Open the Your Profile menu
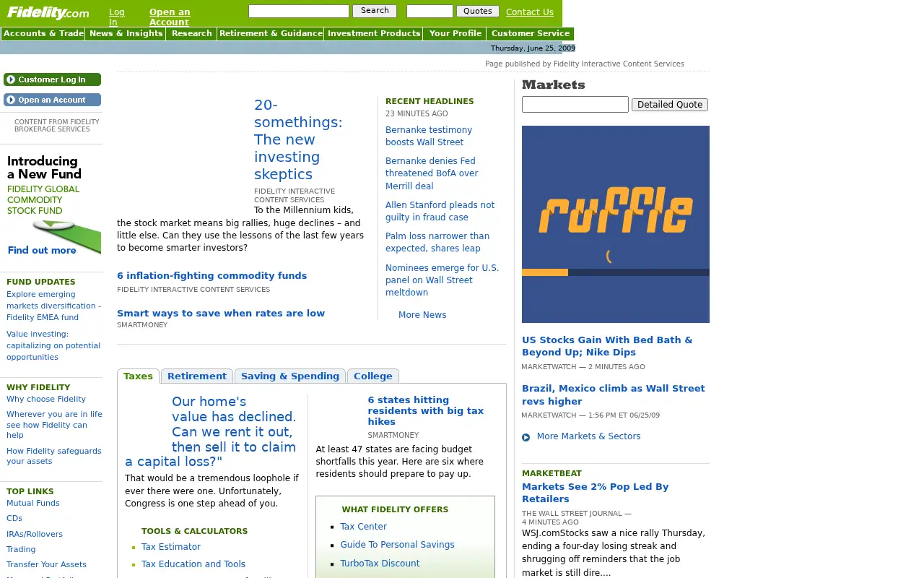 tap(455, 34)
